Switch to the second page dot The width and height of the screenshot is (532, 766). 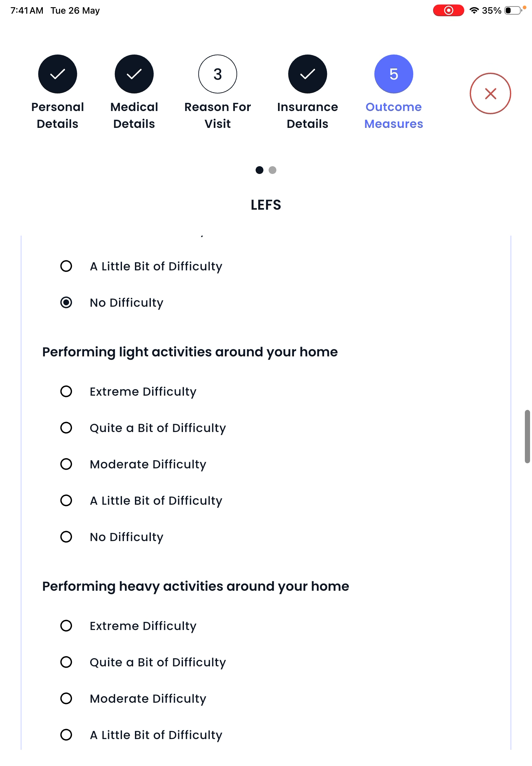pyautogui.click(x=272, y=170)
